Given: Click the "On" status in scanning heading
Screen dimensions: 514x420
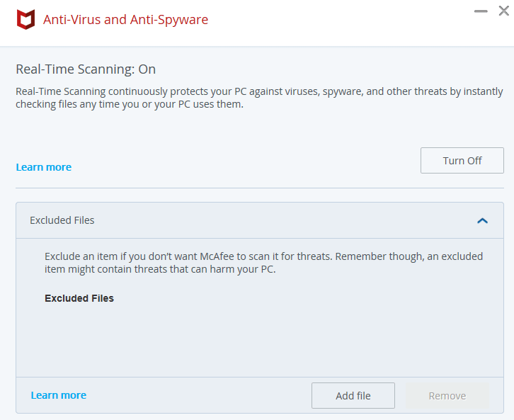Looking at the screenshot, I should click(x=147, y=69).
